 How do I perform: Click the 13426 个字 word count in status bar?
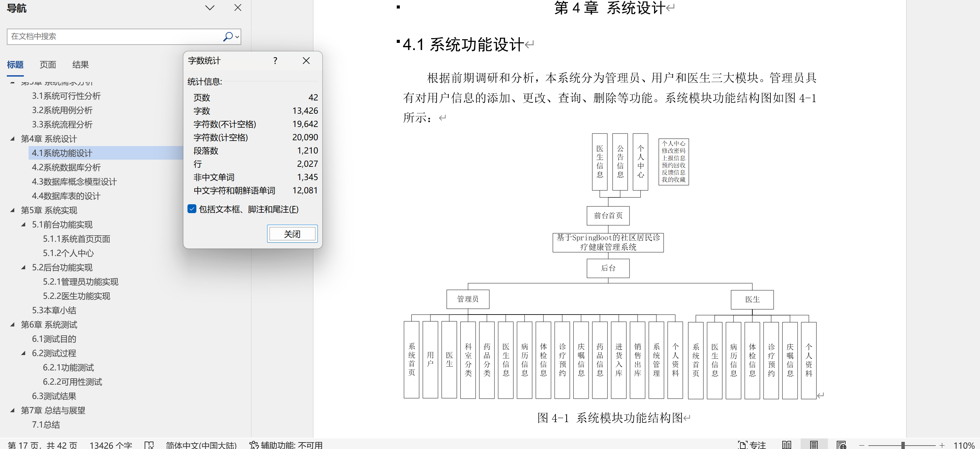(x=111, y=445)
